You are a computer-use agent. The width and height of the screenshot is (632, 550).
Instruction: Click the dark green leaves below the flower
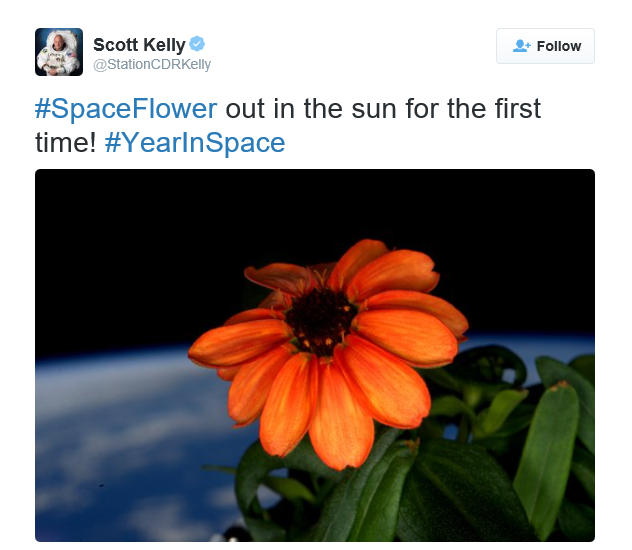[x=423, y=492]
